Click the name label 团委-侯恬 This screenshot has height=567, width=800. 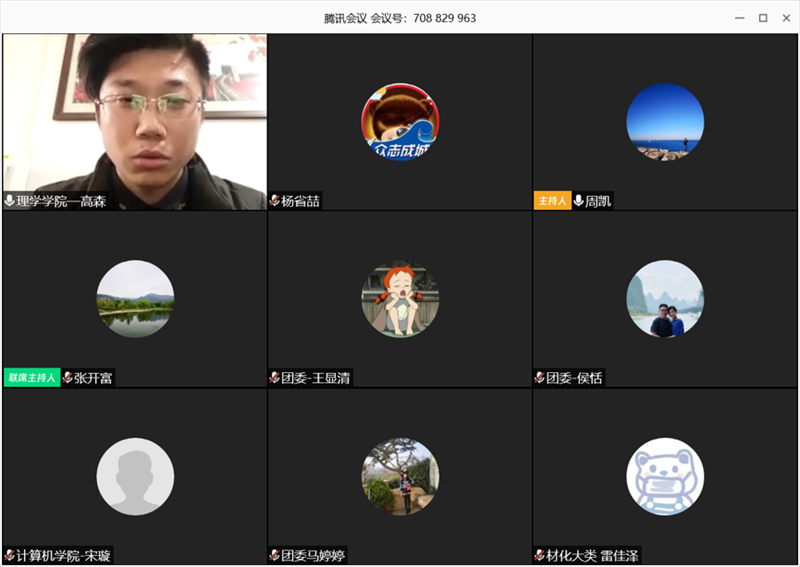574,378
